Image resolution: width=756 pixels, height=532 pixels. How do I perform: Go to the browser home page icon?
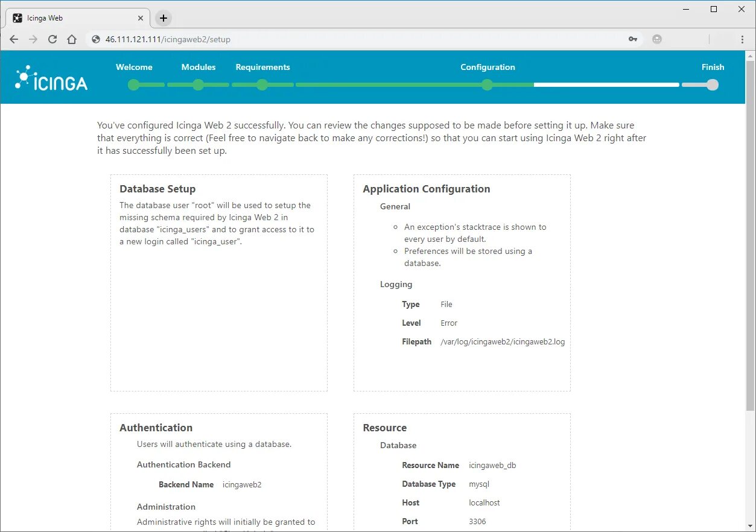72,39
